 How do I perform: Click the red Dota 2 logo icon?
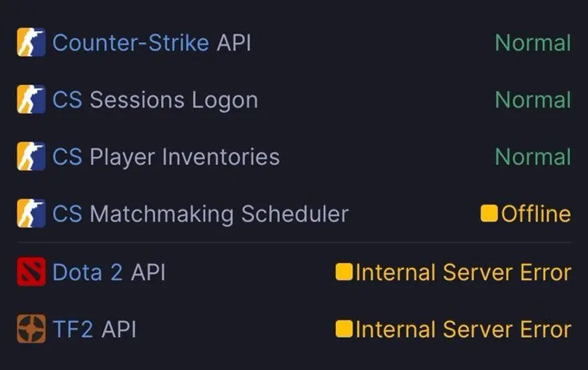pos(31,272)
